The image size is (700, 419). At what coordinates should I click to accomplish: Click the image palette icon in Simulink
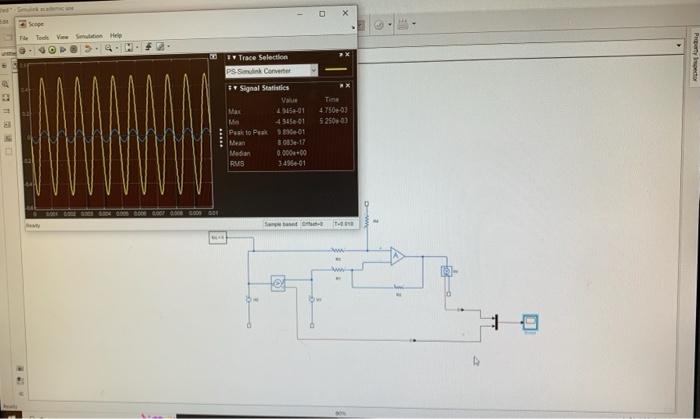[8, 138]
